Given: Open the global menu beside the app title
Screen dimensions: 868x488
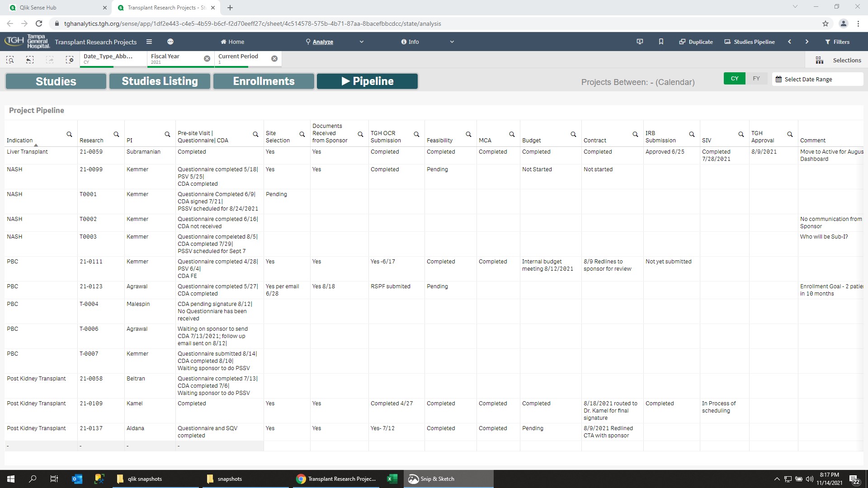Looking at the screenshot, I should [170, 41].
